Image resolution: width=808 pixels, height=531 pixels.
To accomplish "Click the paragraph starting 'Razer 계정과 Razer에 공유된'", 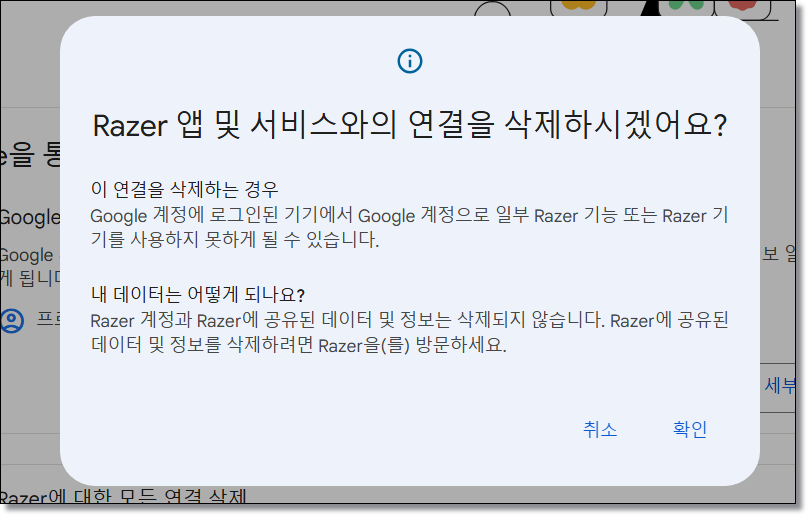I will point(410,333).
